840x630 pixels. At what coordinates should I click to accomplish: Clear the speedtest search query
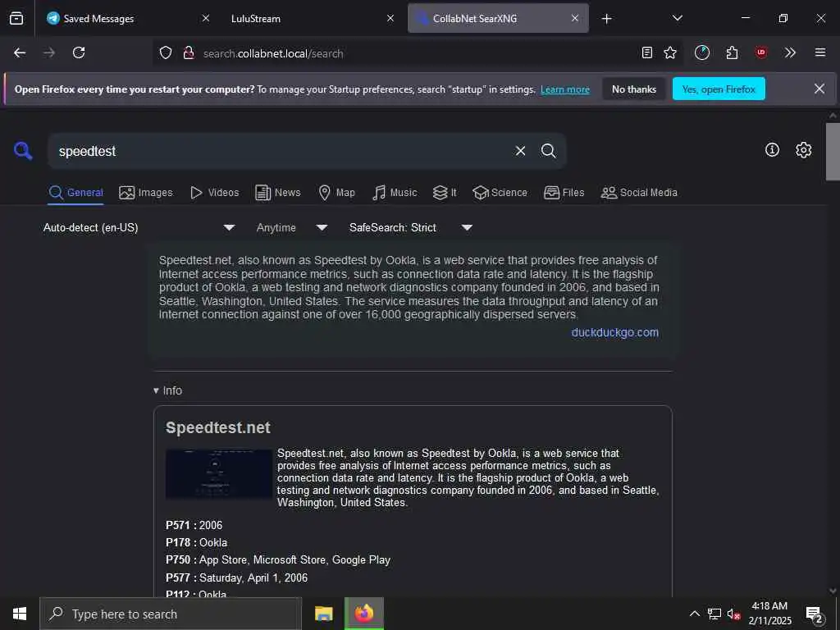coord(520,151)
